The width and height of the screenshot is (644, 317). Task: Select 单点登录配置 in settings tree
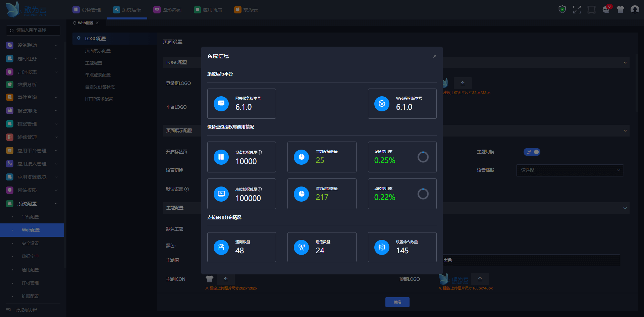[98, 75]
